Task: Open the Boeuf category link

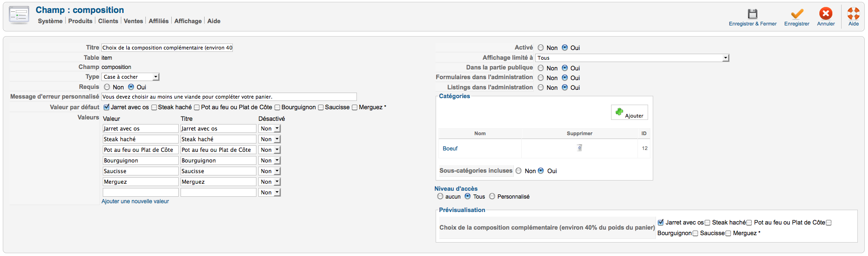Action: (450, 149)
